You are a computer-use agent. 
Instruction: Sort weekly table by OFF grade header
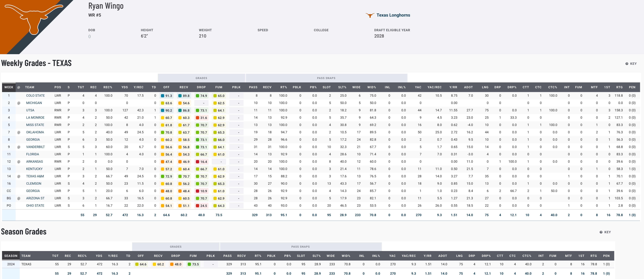(167, 87)
